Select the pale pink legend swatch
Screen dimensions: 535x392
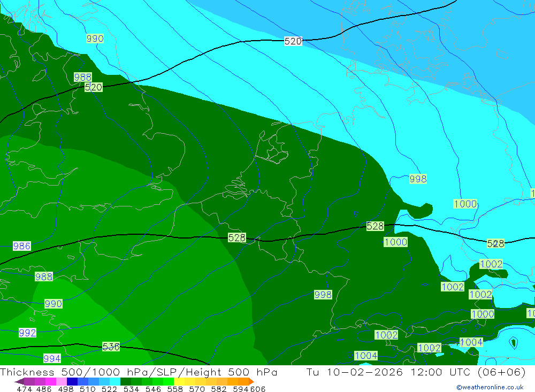[62, 381]
